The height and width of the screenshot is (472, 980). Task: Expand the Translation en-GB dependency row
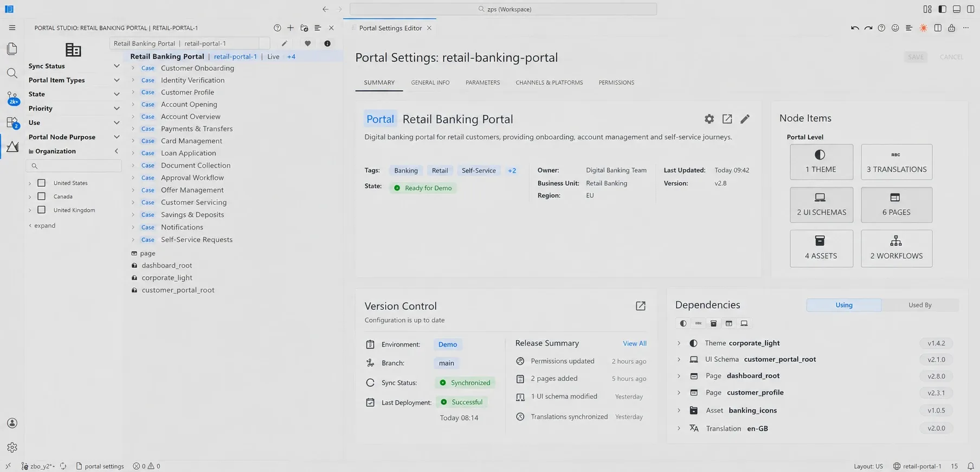679,428
